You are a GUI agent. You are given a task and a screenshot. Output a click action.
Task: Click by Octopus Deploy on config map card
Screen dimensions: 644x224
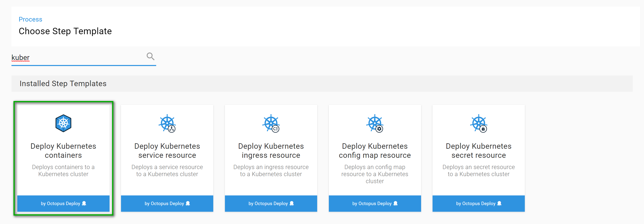[372, 203]
